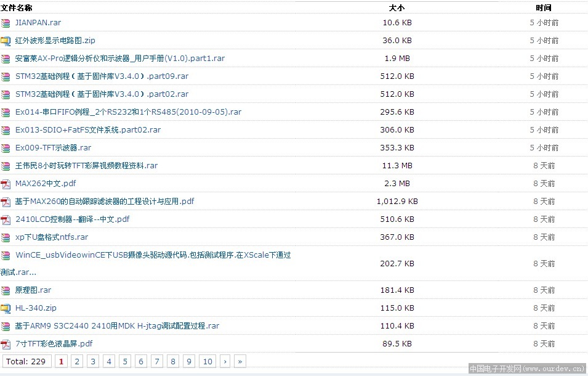
Task: Go to page 6
Action: point(141,361)
